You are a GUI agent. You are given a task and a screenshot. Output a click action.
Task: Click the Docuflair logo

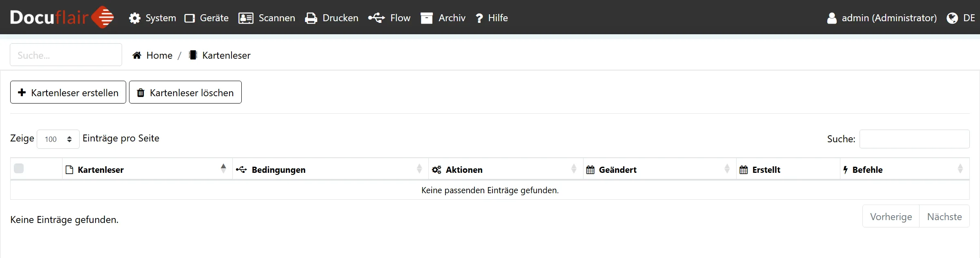62,18
